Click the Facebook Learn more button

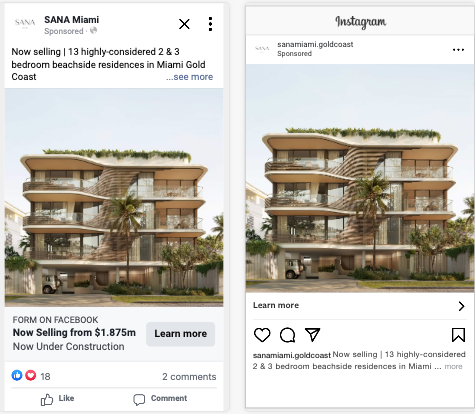180,334
